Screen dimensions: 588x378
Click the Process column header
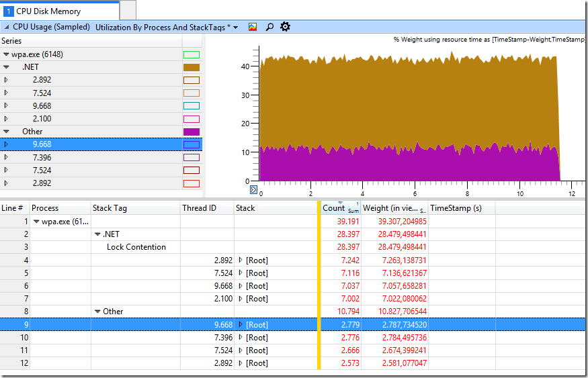60,208
